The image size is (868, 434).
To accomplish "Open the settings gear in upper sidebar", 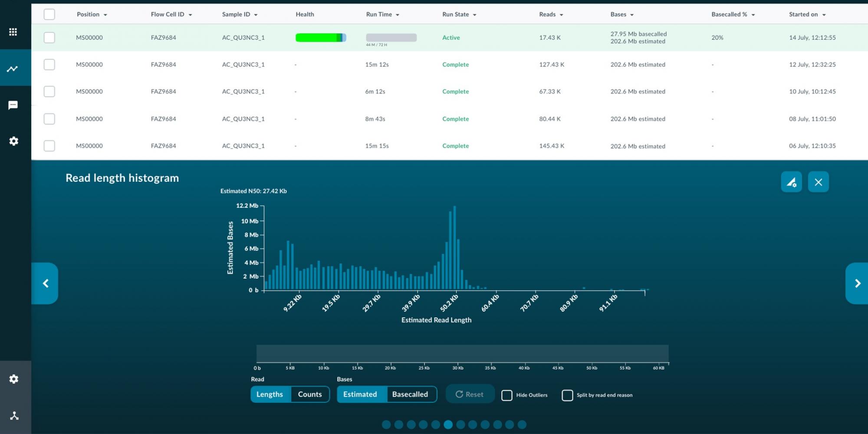I will tap(13, 141).
